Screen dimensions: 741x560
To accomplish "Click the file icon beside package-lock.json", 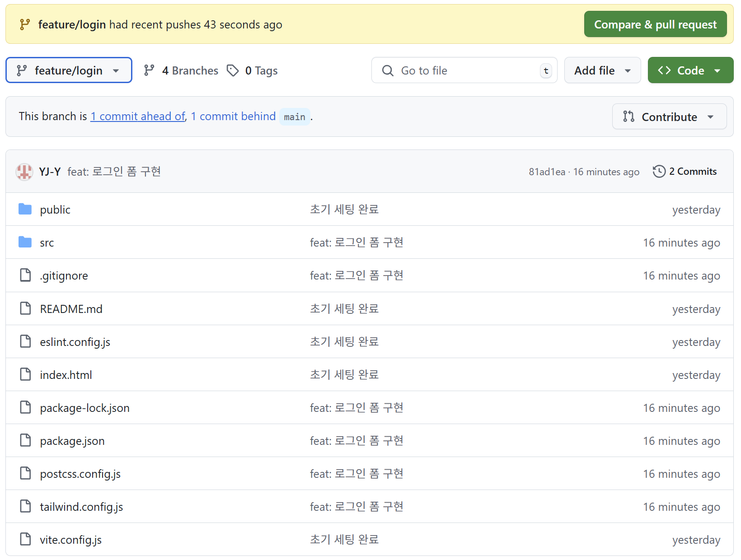I will click(x=26, y=407).
